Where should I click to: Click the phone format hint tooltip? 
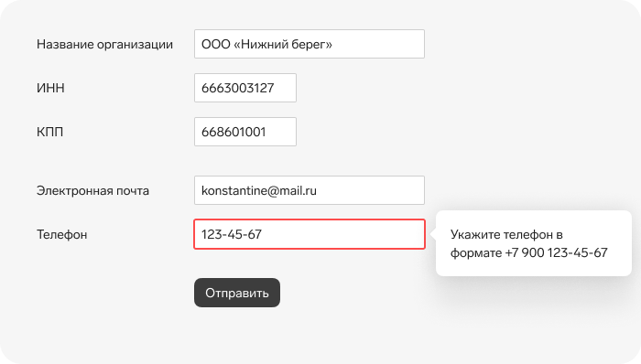[534, 243]
